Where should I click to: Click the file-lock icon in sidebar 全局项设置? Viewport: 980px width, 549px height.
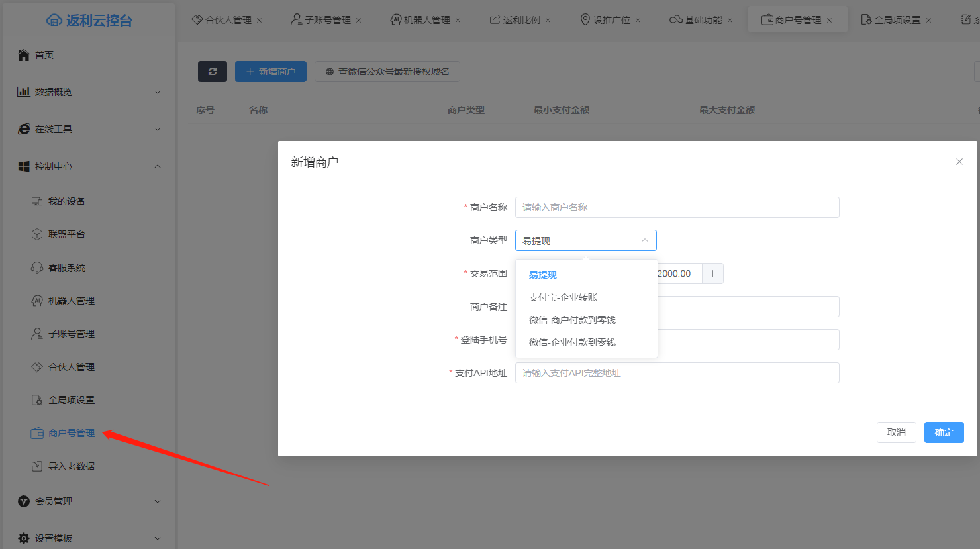(x=37, y=400)
